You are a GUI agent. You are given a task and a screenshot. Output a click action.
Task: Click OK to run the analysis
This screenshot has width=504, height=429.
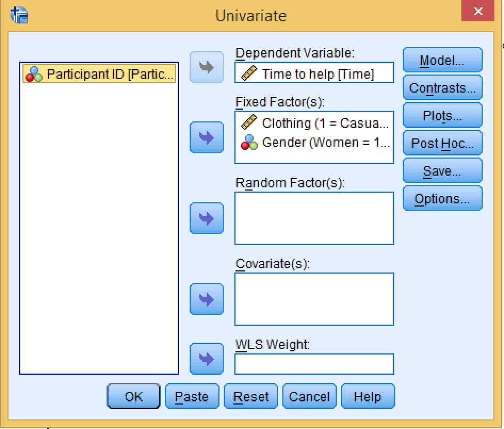click(133, 396)
